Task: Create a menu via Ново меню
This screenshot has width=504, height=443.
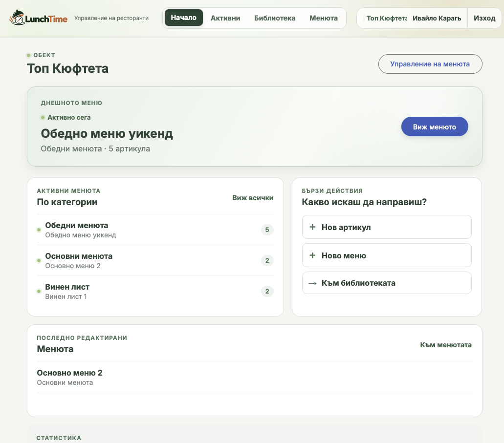Action: tap(387, 255)
